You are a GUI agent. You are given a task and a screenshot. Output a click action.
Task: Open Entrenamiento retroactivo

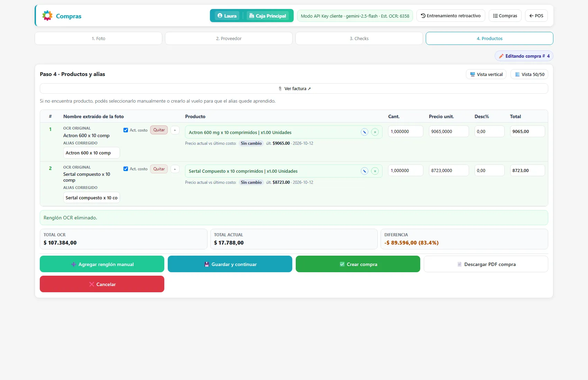coord(451,16)
